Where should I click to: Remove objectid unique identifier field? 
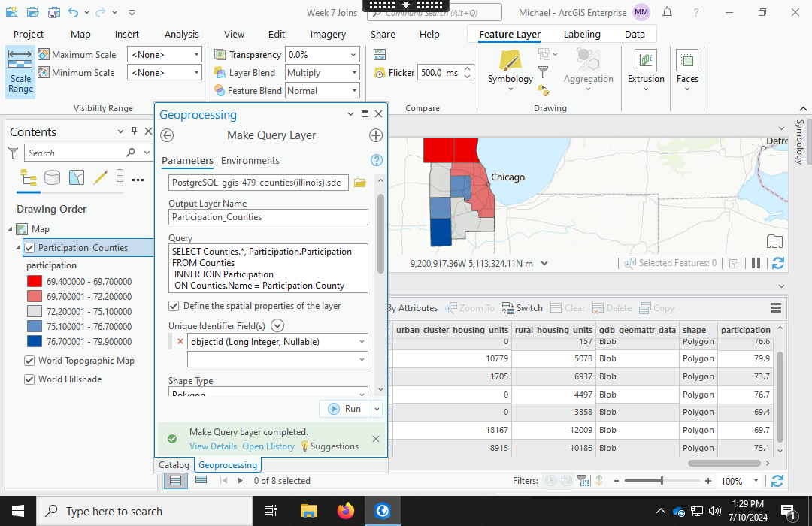(x=180, y=341)
